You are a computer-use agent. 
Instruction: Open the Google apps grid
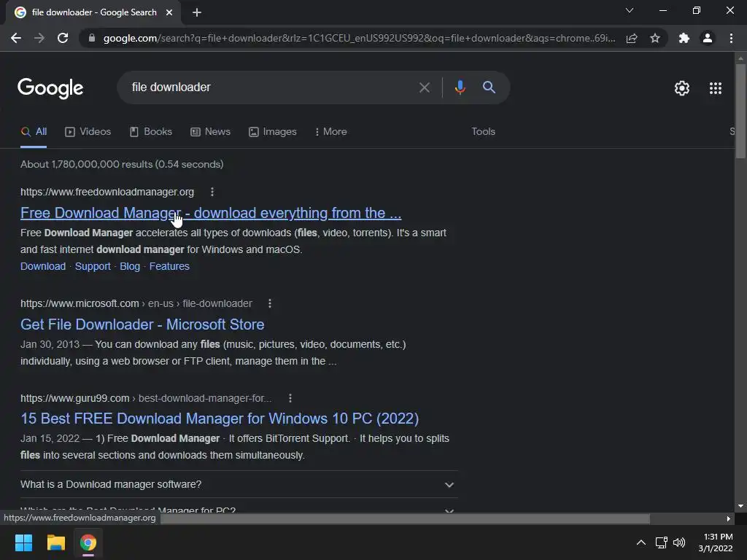click(x=715, y=88)
